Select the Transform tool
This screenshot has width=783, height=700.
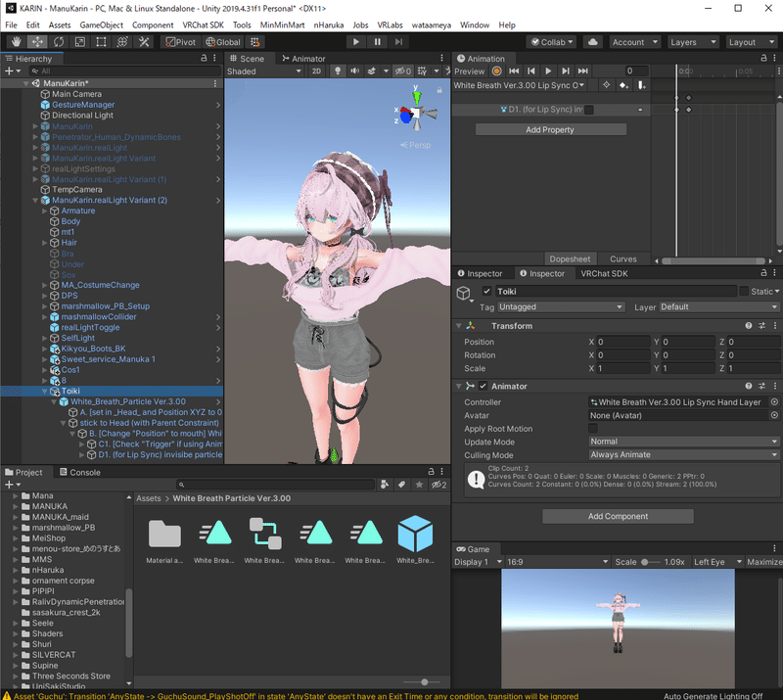[122, 42]
